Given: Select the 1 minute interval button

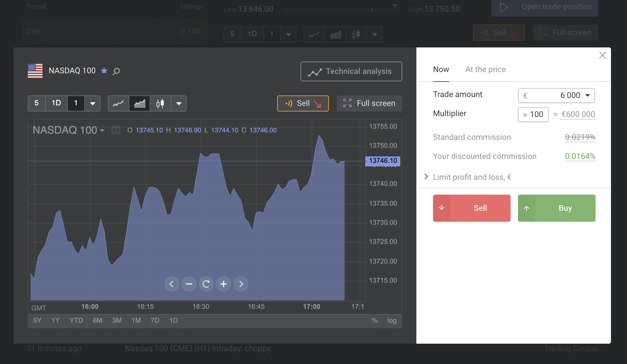Looking at the screenshot, I should (x=76, y=103).
